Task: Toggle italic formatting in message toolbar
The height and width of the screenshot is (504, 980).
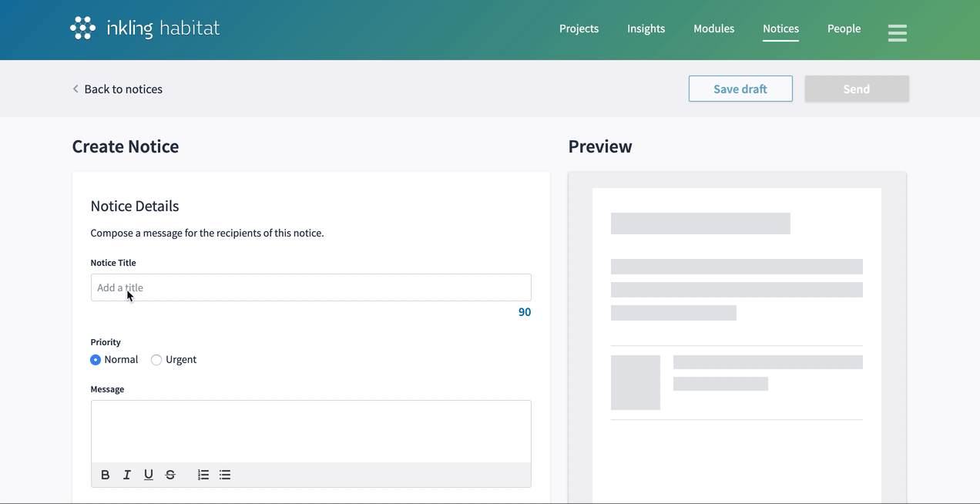Action: pos(127,475)
